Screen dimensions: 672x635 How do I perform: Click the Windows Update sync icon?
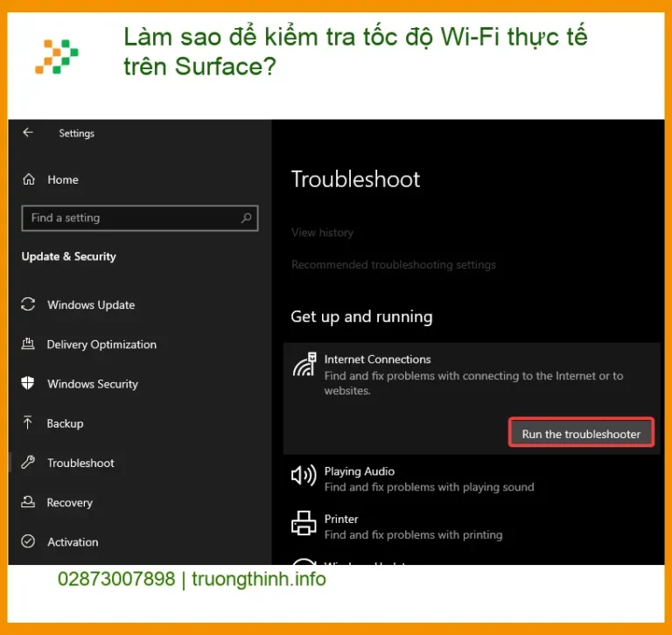[28, 304]
